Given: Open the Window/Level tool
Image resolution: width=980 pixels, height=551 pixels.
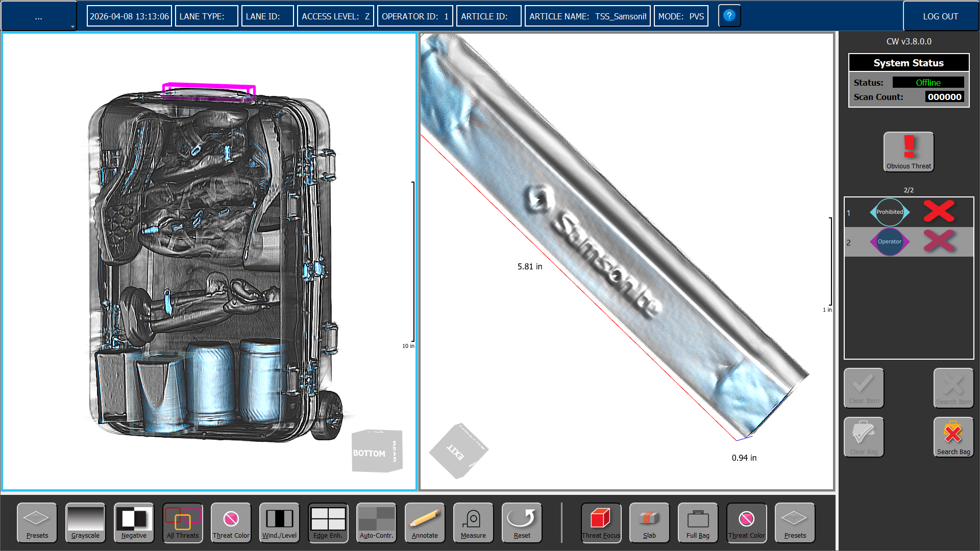Looking at the screenshot, I should point(279,522).
